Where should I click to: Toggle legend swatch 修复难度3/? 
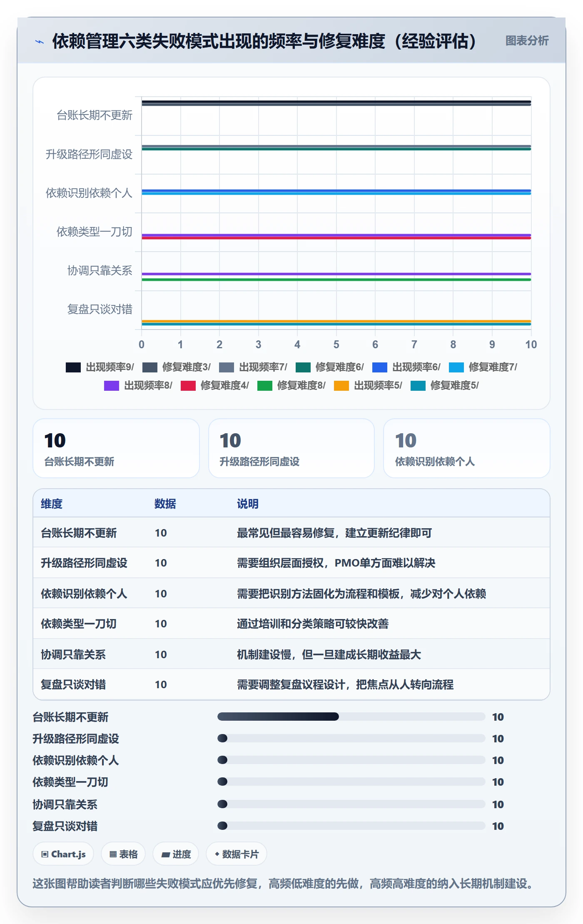tap(149, 367)
